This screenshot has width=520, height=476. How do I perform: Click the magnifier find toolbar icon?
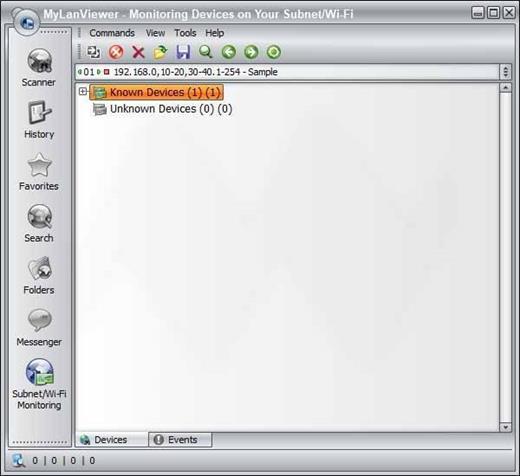(206, 52)
